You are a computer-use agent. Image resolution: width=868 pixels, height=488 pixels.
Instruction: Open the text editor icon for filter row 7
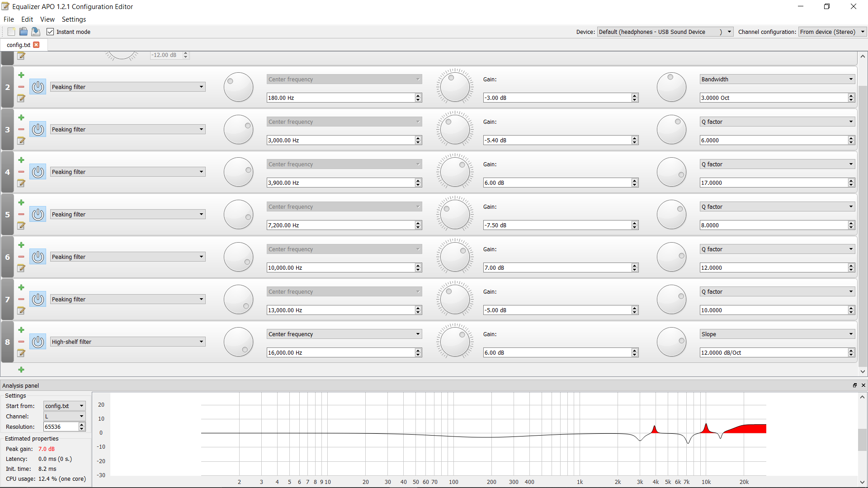pos(21,310)
